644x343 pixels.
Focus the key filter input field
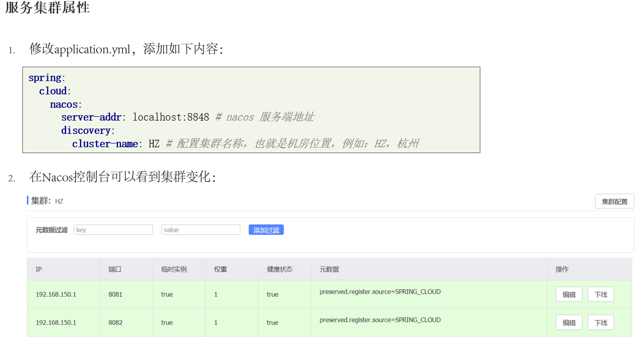(114, 230)
